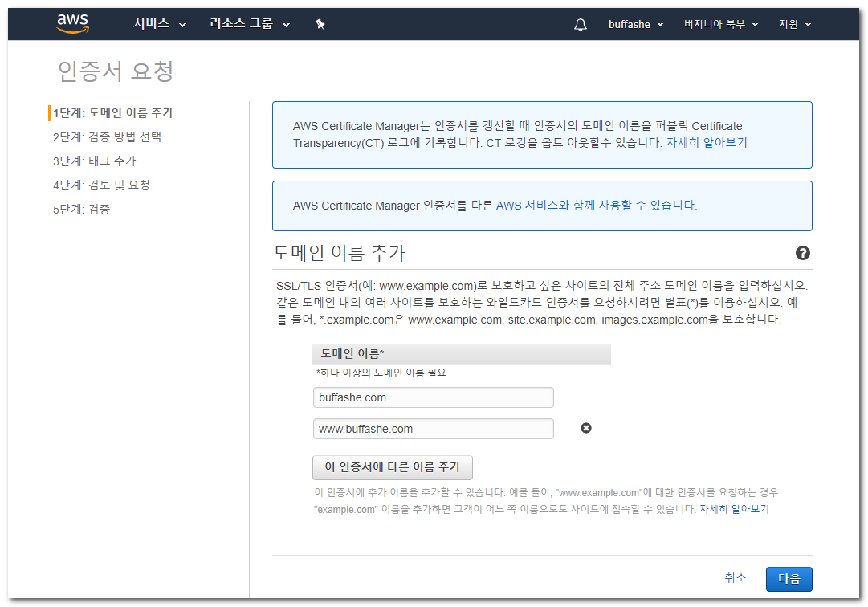
Task: Click the help question mark icon
Action: pyautogui.click(x=803, y=253)
